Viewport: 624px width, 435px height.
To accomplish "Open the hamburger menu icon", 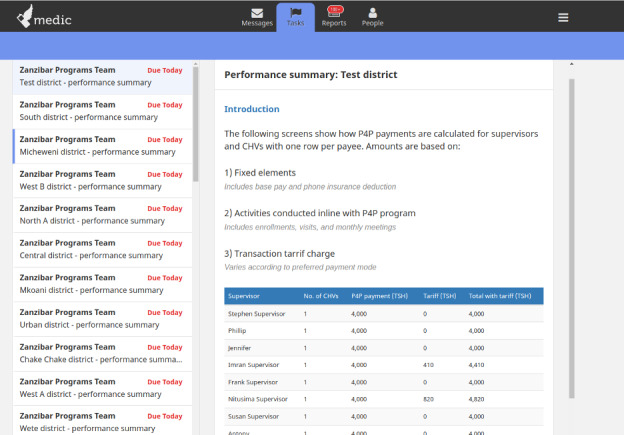I will (563, 18).
